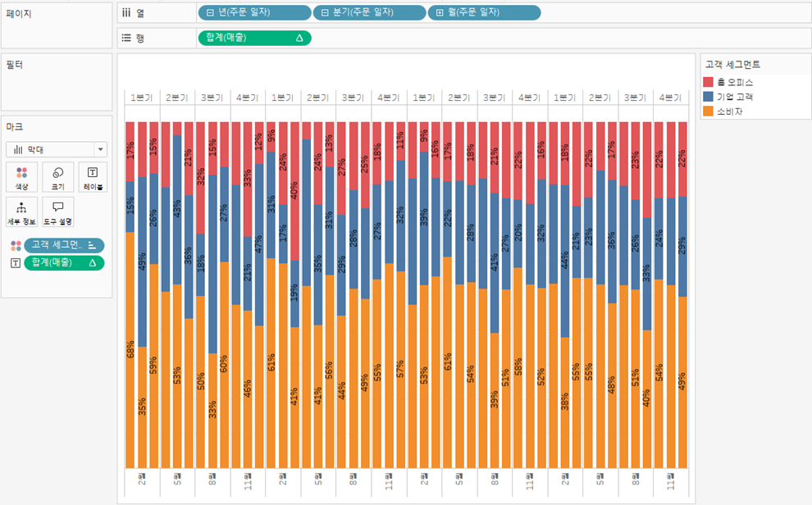Select the blue bar segment labeled 47%
The width and height of the screenshot is (812, 505).
[259, 245]
